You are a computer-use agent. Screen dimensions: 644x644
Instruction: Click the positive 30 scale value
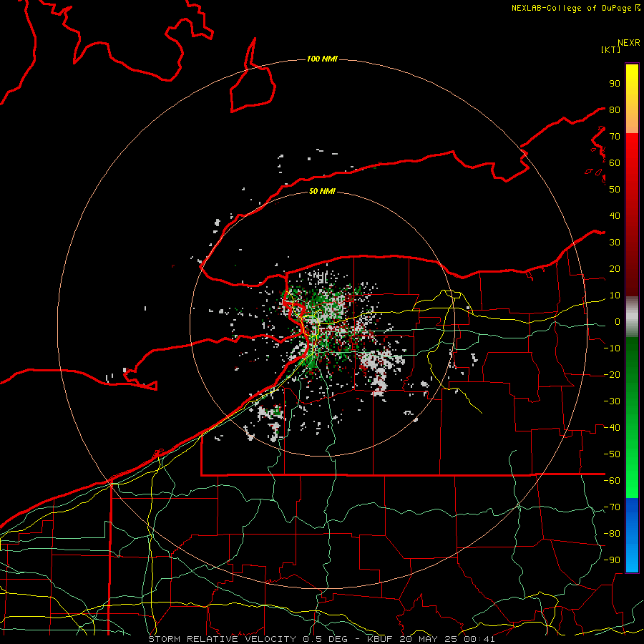click(x=615, y=243)
